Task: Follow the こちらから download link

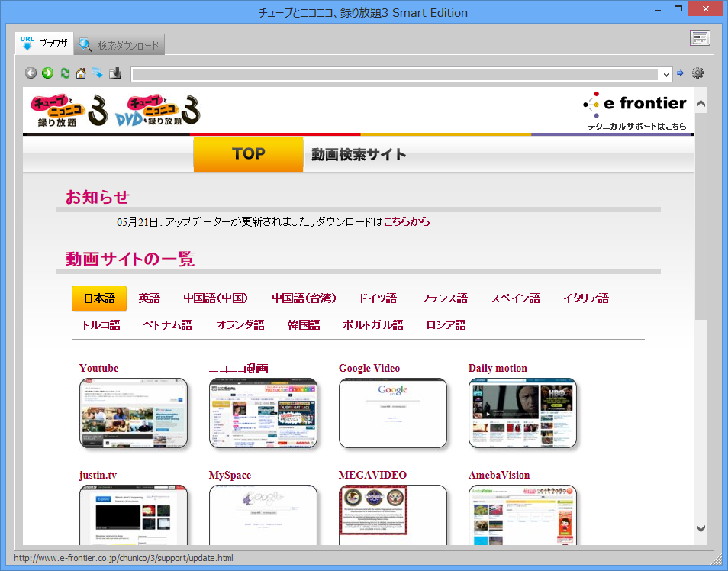Action: pos(407,221)
